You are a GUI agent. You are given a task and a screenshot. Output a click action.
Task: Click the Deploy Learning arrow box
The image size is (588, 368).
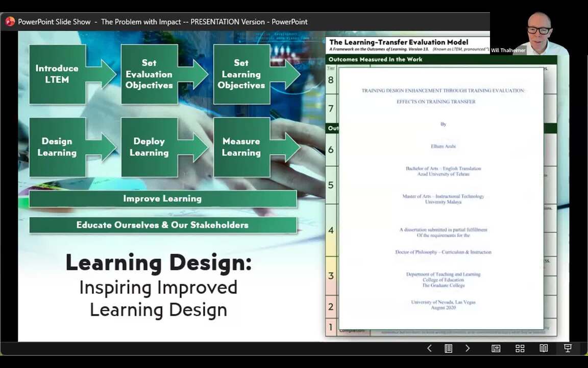coord(149,147)
